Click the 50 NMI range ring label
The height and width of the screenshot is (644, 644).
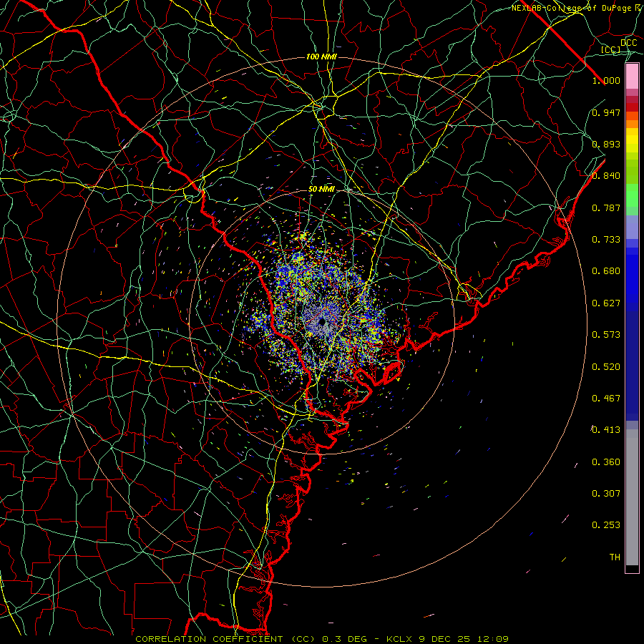(x=321, y=190)
